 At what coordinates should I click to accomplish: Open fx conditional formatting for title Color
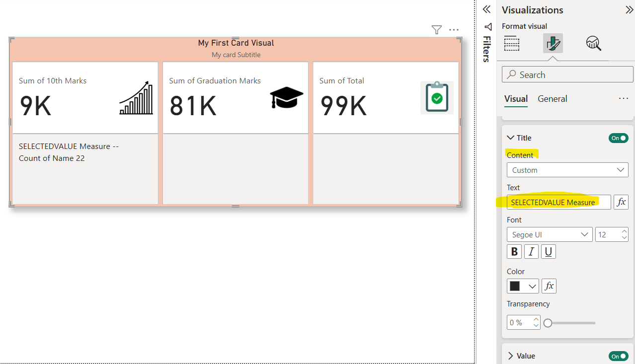549,286
